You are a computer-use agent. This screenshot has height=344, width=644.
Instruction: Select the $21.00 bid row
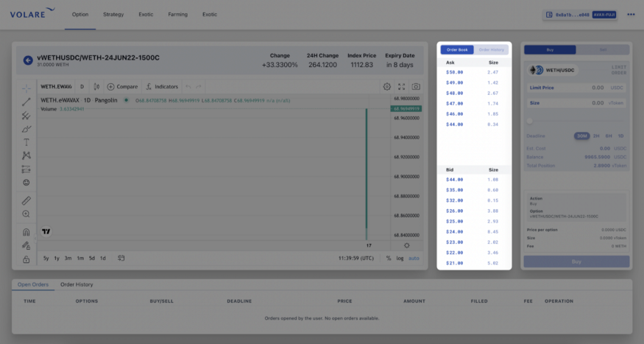tap(474, 263)
